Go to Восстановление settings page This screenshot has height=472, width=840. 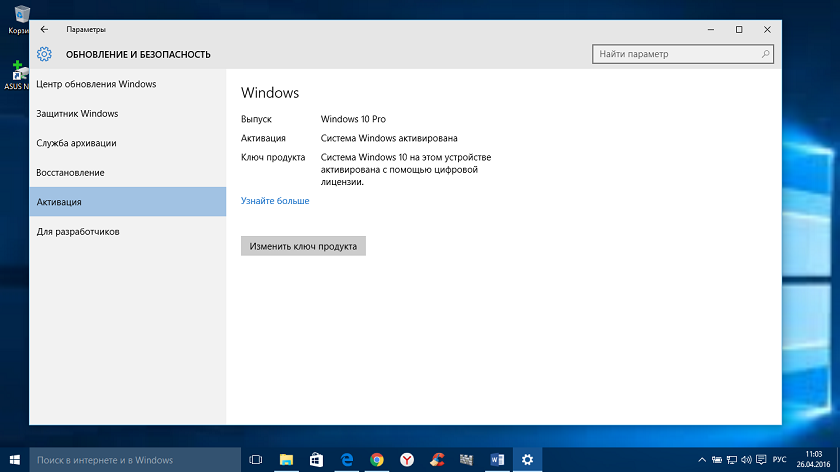click(x=70, y=172)
